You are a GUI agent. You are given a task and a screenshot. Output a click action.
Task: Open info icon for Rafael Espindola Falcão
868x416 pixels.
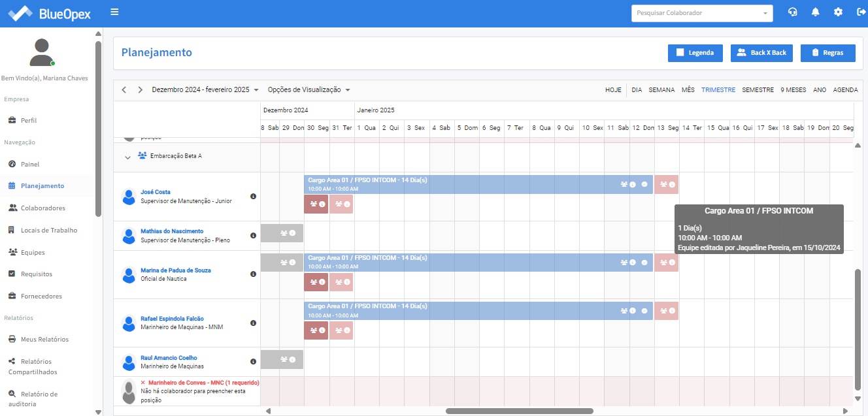(x=253, y=323)
